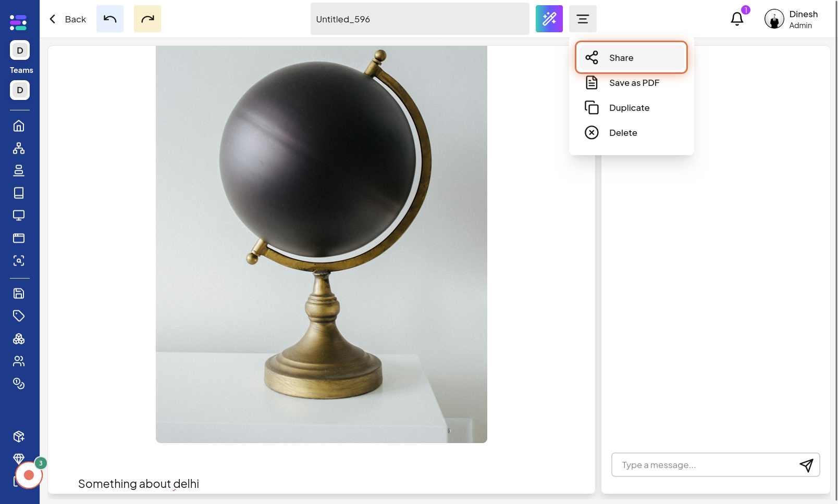Click the red record button
Image resolution: width=838 pixels, height=504 pixels.
(x=29, y=475)
